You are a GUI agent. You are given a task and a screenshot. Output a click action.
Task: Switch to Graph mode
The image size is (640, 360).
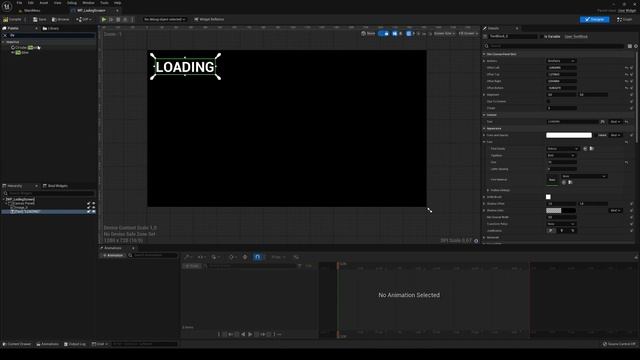[x=624, y=19]
